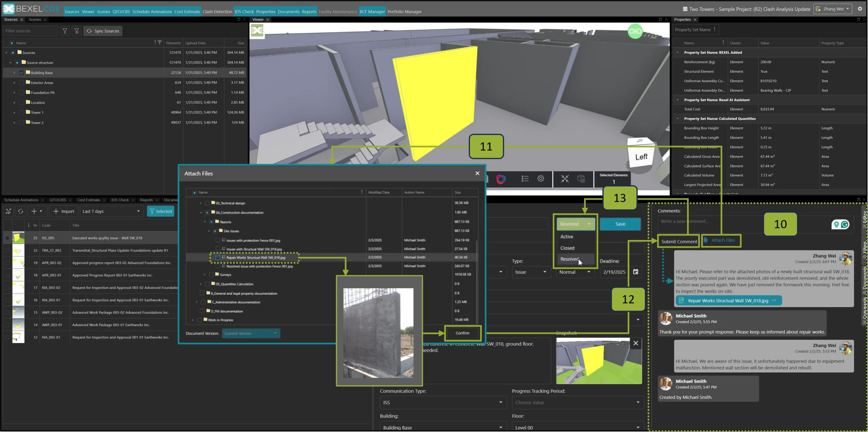Open column filter in Sources Name header
868x432 pixels.
(160, 43)
